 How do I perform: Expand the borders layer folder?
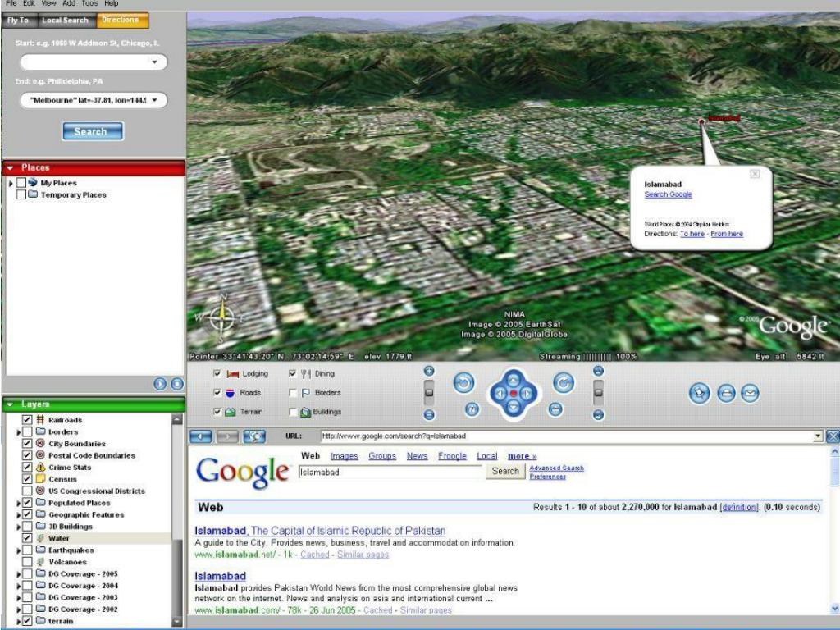(19, 431)
